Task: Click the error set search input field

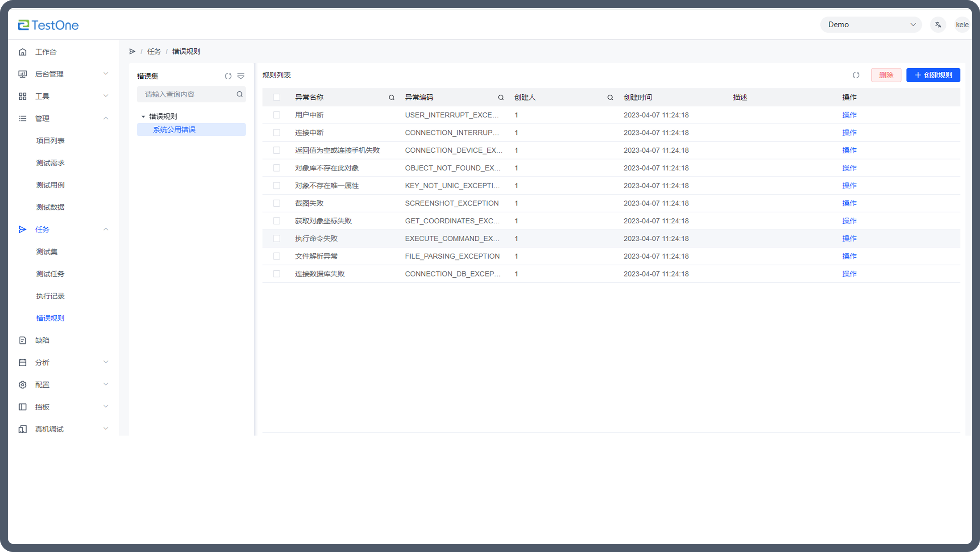Action: (x=187, y=94)
